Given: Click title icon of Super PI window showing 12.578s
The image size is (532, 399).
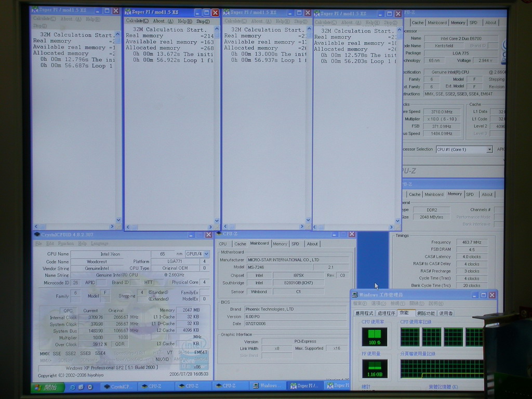Looking at the screenshot, I should pos(316,14).
